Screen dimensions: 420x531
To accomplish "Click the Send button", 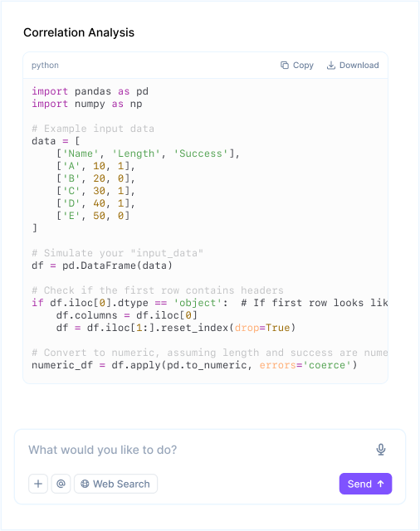I will [x=365, y=484].
